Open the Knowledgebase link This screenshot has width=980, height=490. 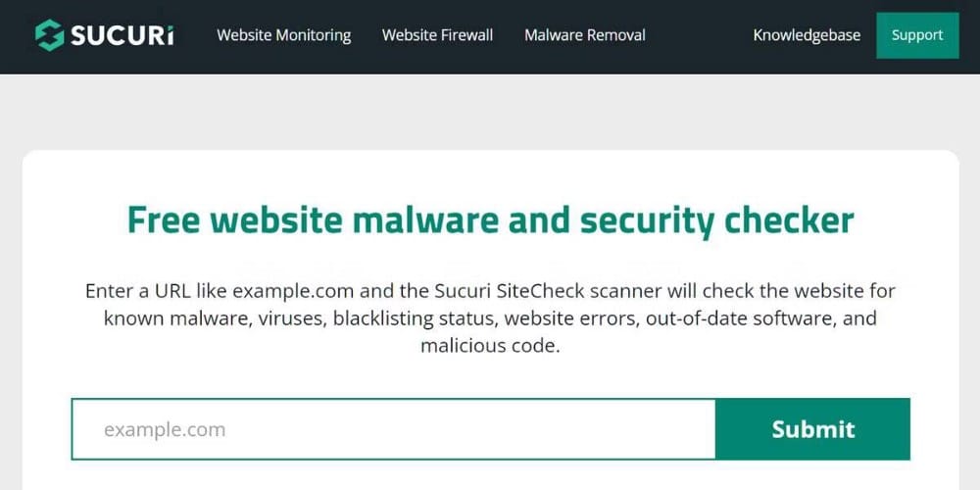(x=807, y=35)
